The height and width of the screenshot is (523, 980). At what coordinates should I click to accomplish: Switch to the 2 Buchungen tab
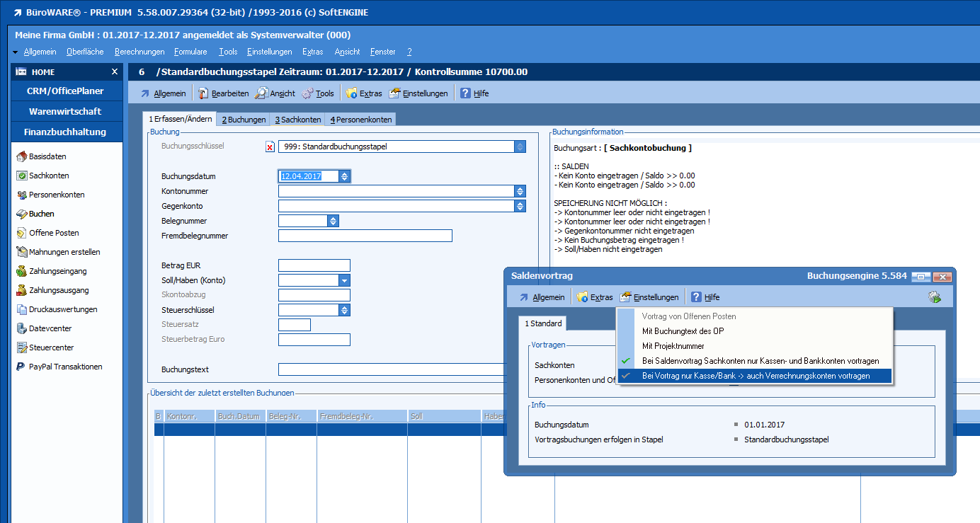pyautogui.click(x=244, y=120)
